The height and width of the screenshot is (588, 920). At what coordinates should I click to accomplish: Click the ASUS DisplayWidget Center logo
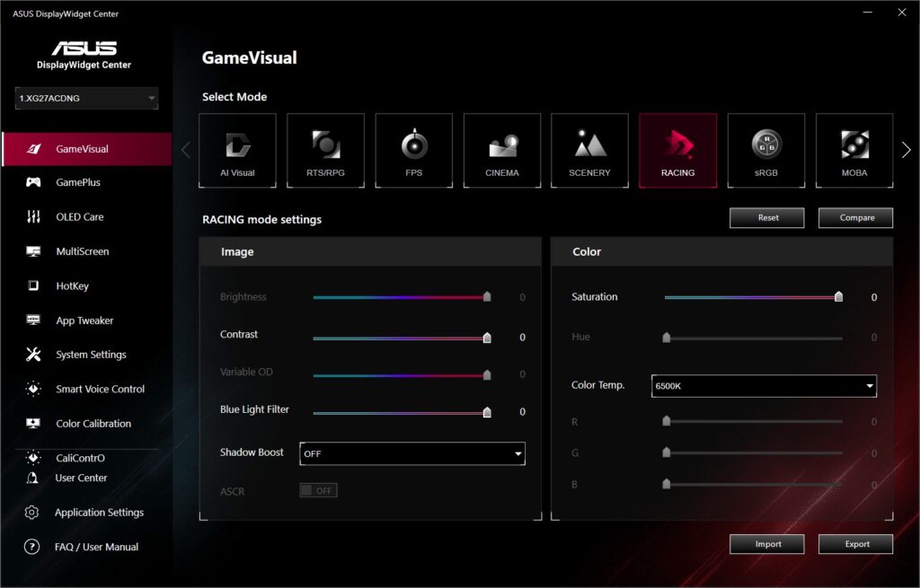[84, 55]
